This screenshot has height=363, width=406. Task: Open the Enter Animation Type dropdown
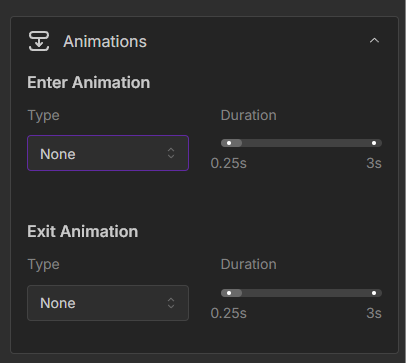(x=108, y=153)
